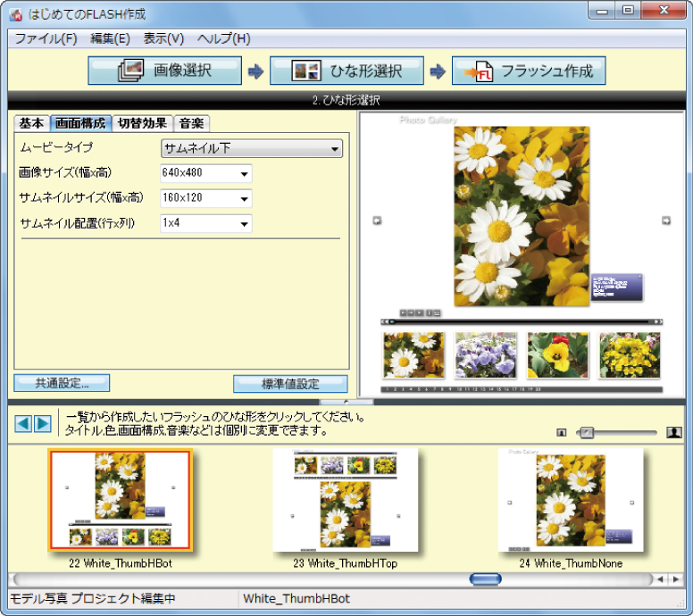
Task: Switch to the 音楽 tab
Action: pos(191,123)
